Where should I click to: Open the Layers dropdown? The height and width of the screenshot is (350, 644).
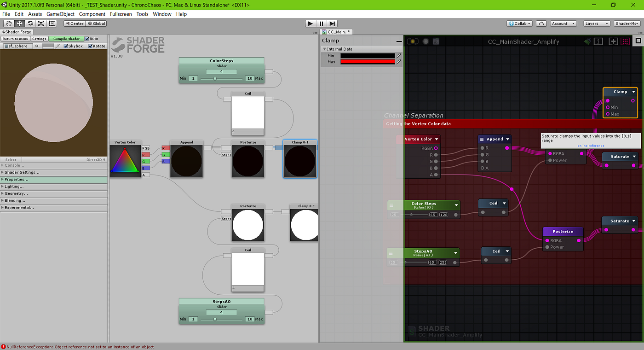point(597,23)
